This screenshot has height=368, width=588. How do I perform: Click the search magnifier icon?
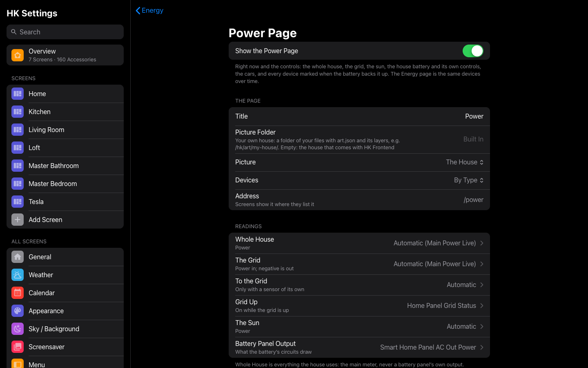14,32
